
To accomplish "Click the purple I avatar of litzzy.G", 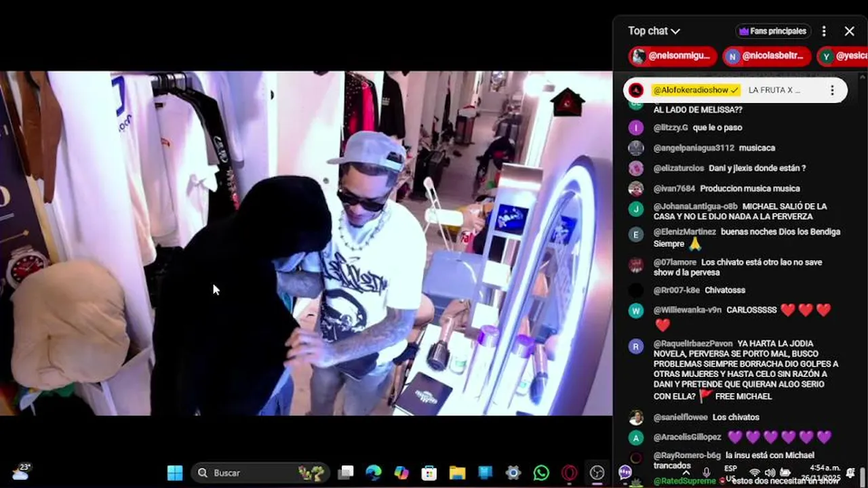I will pyautogui.click(x=636, y=127).
